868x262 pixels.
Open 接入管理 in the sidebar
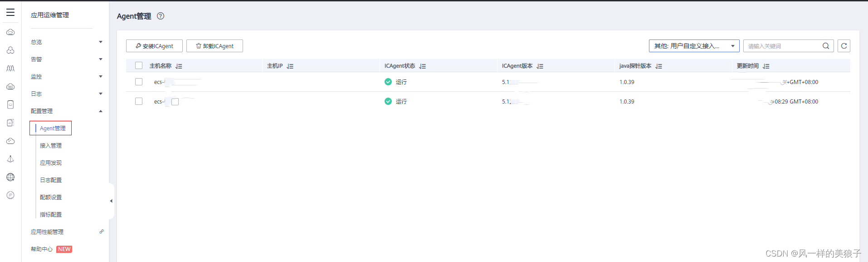click(x=51, y=146)
